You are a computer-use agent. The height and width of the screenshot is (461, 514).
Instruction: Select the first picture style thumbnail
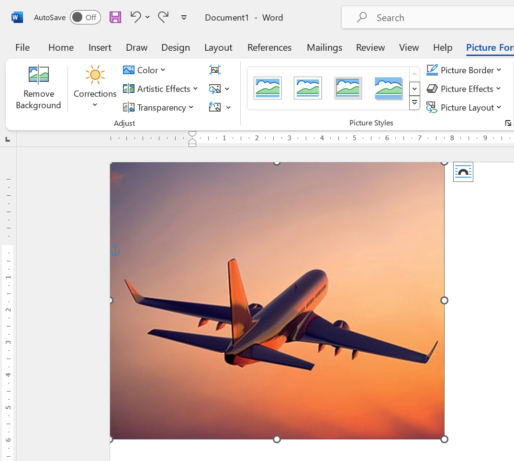click(x=267, y=88)
